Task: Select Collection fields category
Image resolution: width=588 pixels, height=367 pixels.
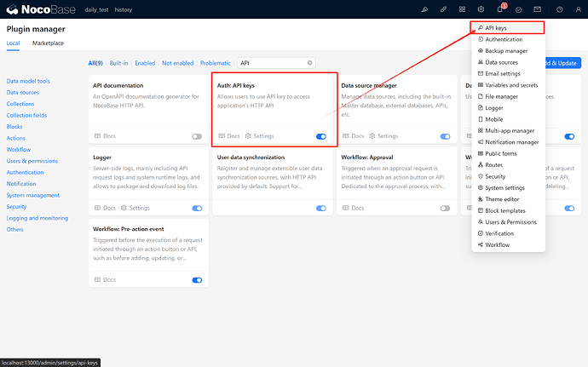Action: [x=26, y=115]
